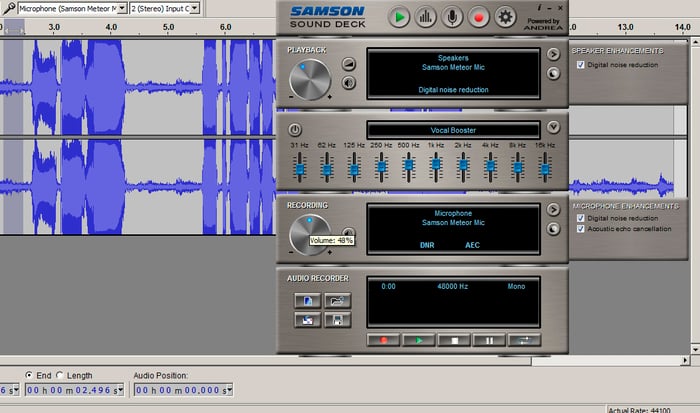Screen dimensions: 700x413
Task: Click the green play icon in Sound Deck header
Action: pyautogui.click(x=399, y=17)
